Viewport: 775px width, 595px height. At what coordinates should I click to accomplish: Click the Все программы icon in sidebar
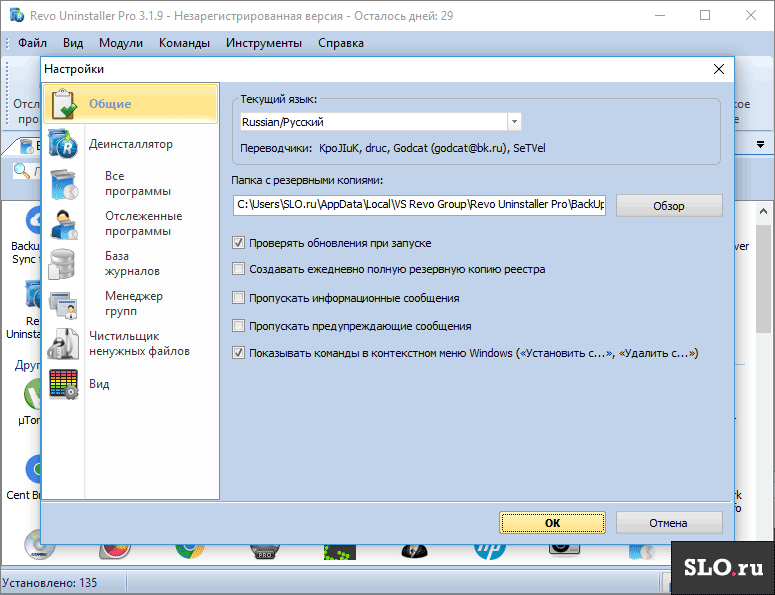63,184
